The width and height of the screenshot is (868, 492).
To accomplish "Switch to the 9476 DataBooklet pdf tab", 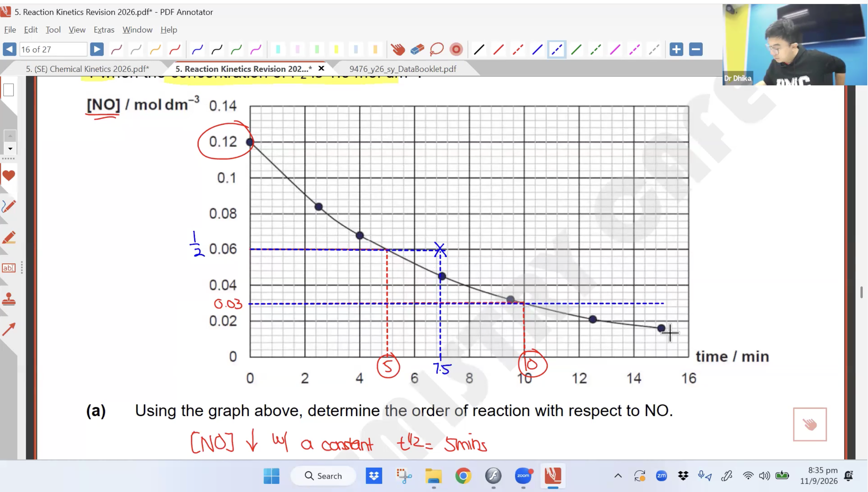I will coord(403,69).
